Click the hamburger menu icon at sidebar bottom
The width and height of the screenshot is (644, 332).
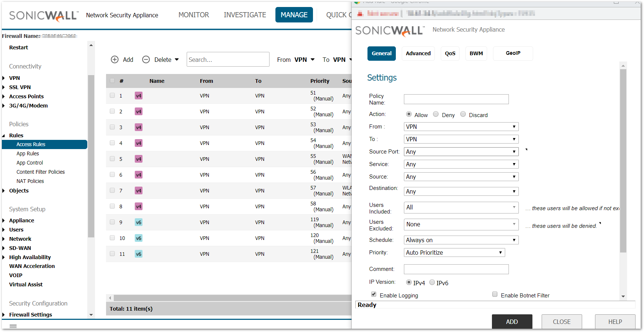click(13, 326)
